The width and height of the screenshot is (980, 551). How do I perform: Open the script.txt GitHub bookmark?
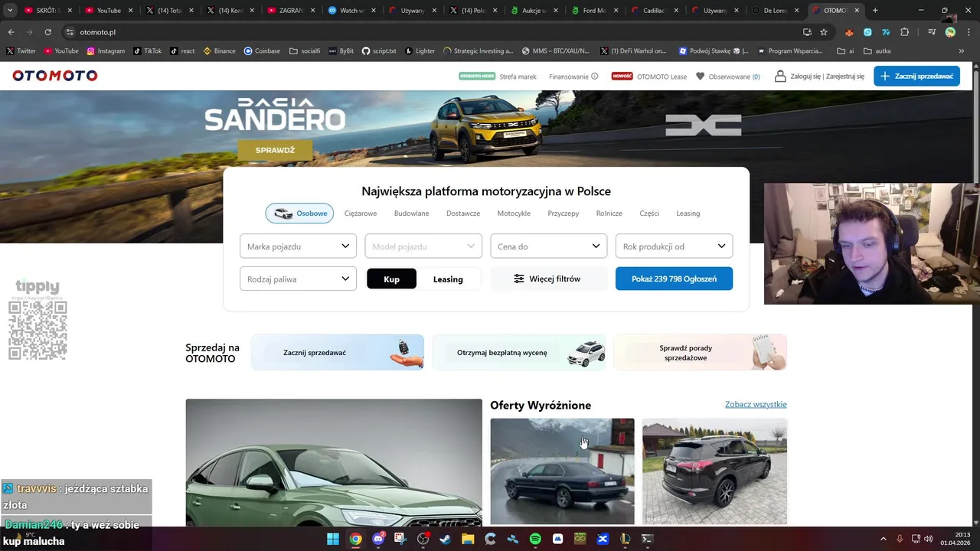pos(379,51)
